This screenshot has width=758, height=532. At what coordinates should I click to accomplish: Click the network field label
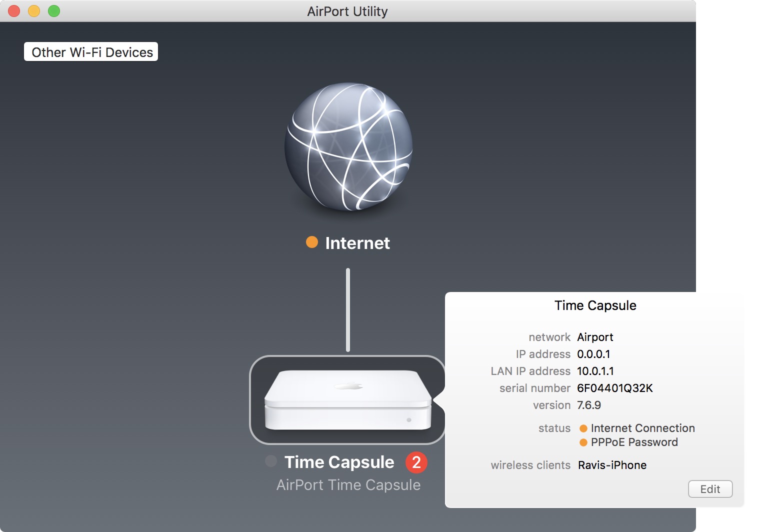pos(549,337)
